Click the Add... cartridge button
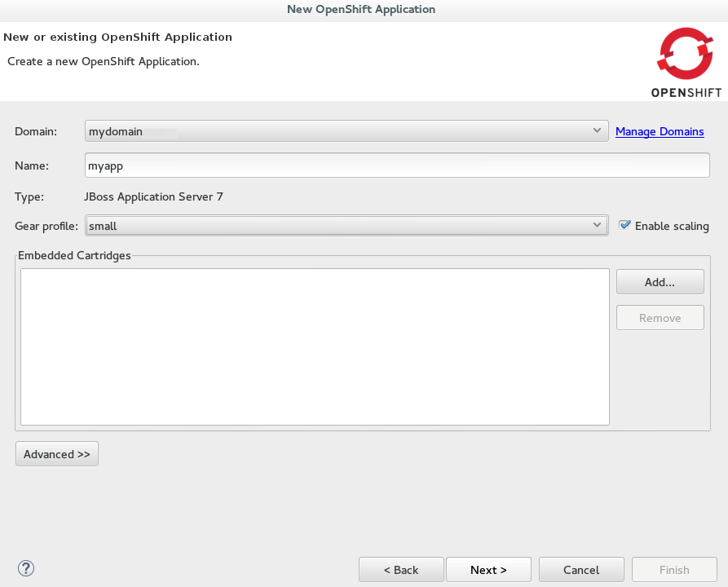The width and height of the screenshot is (728, 587). coord(660,282)
